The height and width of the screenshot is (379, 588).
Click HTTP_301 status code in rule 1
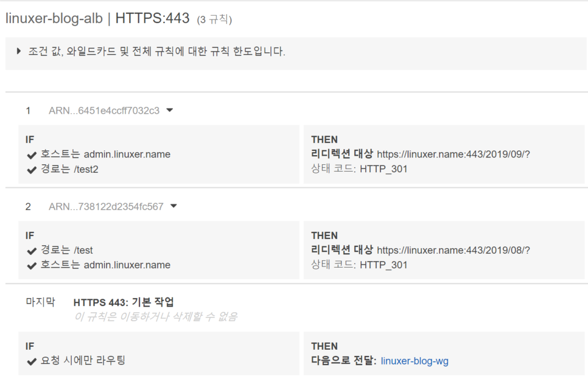383,169
